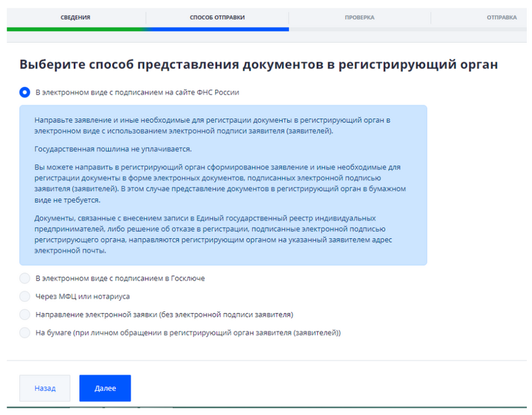Screen dimensions: 532x415
Task: Open the Способ отправки step tab
Action: [x=217, y=17]
